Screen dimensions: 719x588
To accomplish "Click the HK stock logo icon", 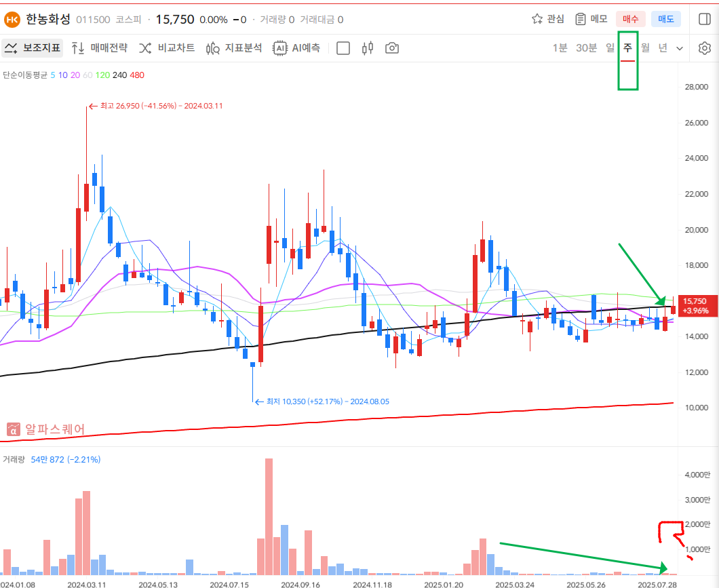I will tap(12, 20).
